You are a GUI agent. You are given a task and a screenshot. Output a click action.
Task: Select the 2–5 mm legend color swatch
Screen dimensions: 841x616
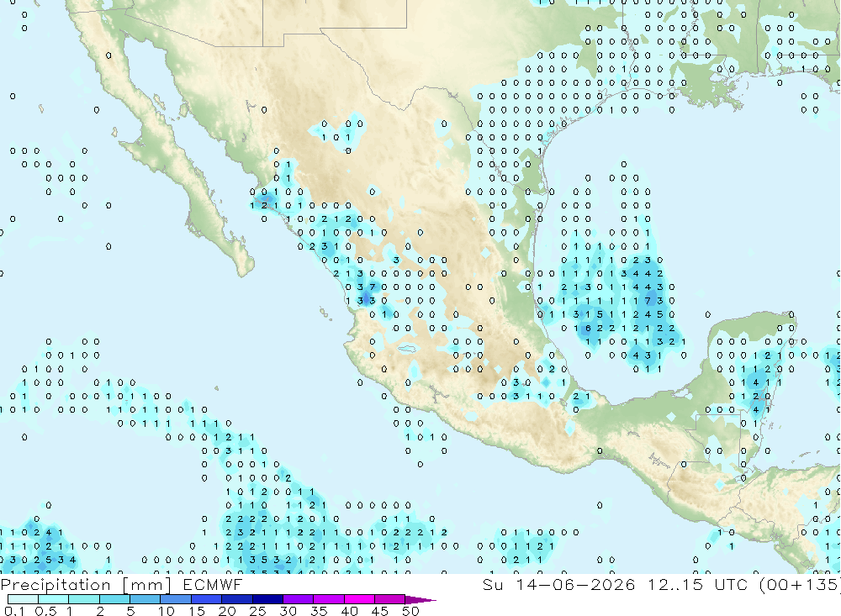click(114, 599)
